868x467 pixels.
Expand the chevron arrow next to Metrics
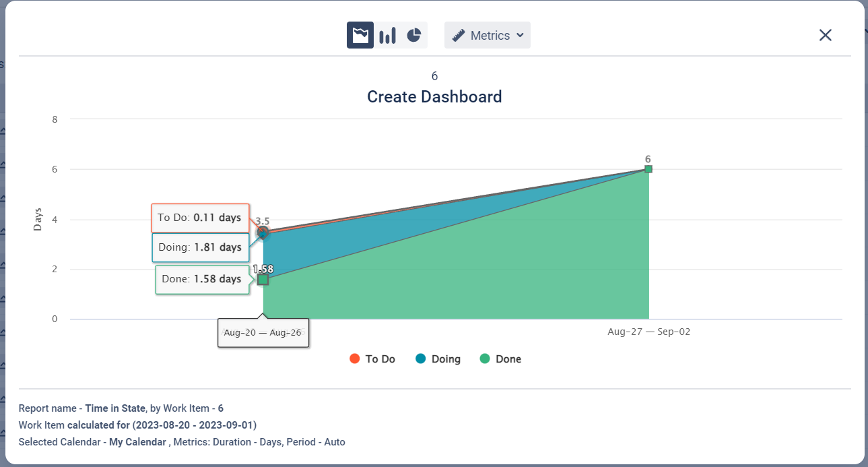click(x=520, y=36)
